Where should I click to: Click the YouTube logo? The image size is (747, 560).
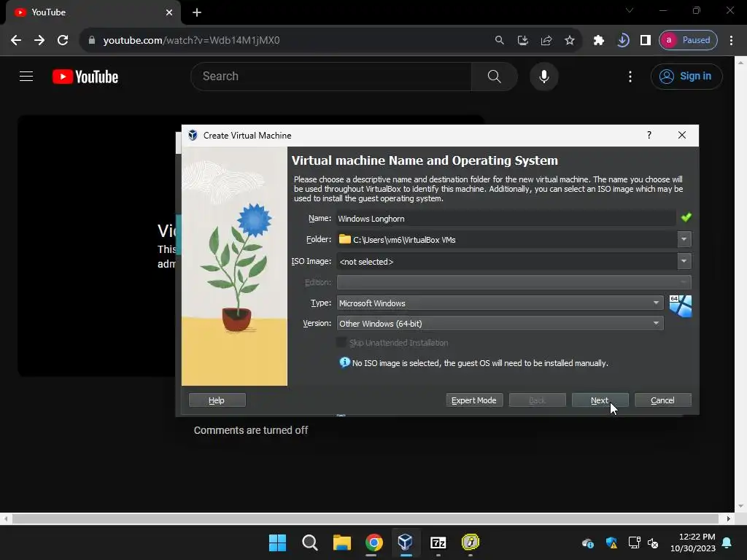pos(85,77)
